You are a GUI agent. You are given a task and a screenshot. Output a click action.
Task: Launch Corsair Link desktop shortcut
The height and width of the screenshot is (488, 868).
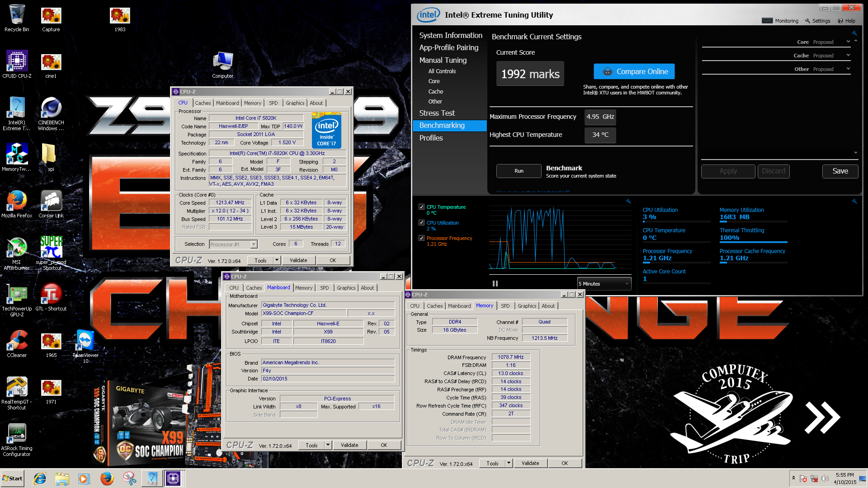tap(51, 204)
